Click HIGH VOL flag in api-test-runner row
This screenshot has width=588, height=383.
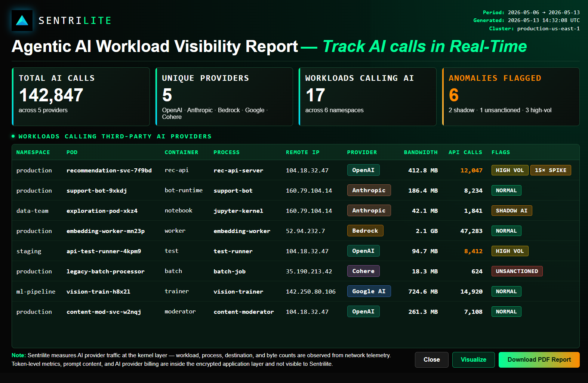point(510,251)
